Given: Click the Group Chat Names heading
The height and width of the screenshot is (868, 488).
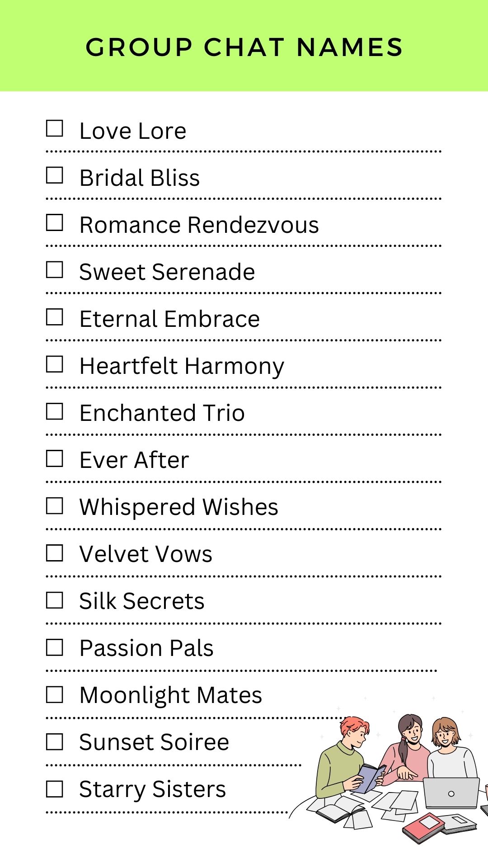Looking at the screenshot, I should click(x=244, y=47).
